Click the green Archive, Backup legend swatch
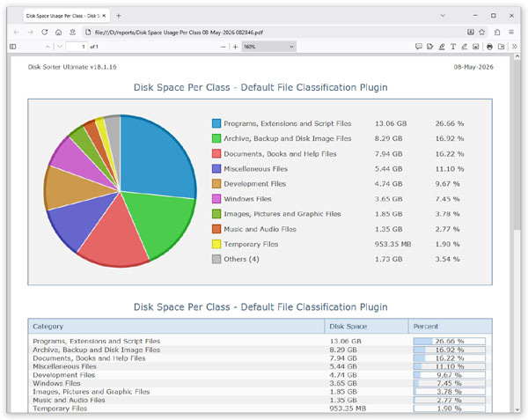 coord(216,138)
